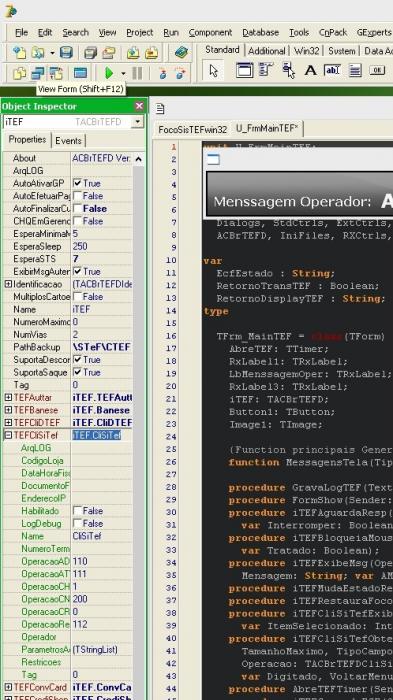
Task: Expand the TEFCliDTEF property
Action: tap(8, 422)
